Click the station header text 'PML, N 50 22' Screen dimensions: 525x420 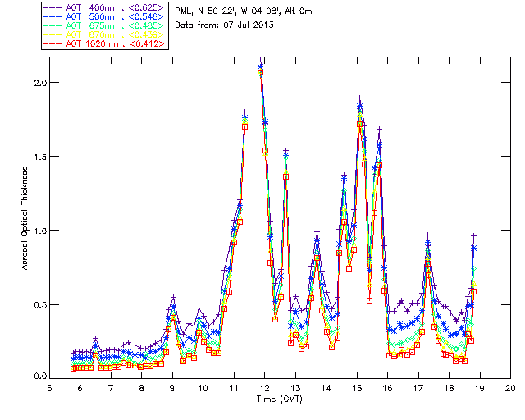[203, 11]
